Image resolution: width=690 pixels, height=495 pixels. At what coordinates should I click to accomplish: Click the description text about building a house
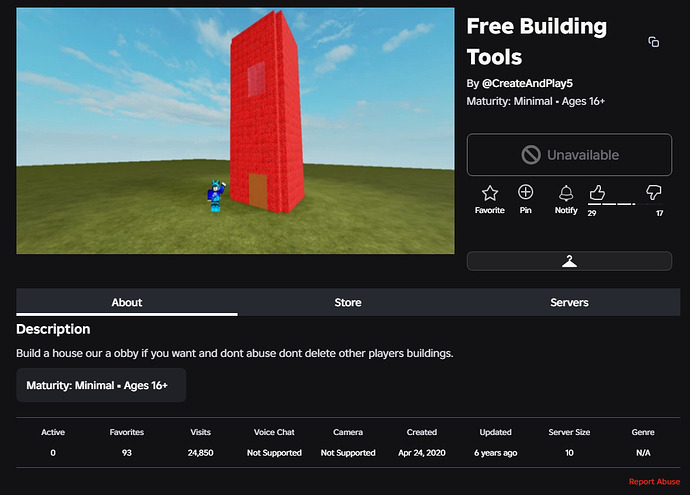pos(235,353)
